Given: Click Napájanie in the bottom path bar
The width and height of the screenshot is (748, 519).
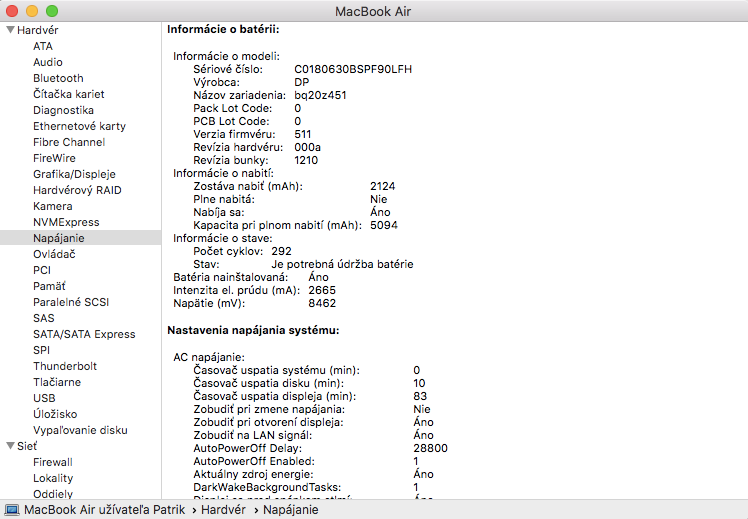Looking at the screenshot, I should click(290, 510).
